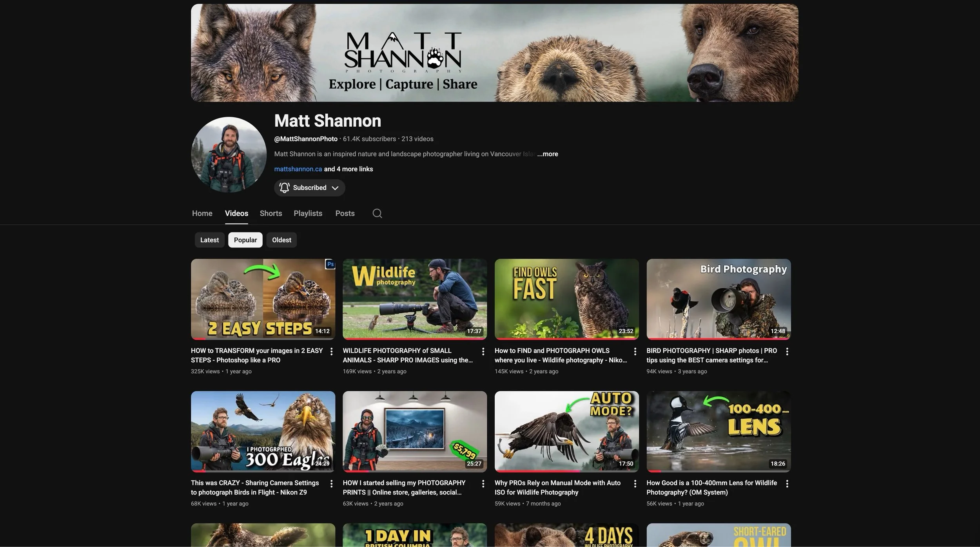The image size is (980, 547).
Task: Sort videos by Oldest
Action: tap(281, 240)
